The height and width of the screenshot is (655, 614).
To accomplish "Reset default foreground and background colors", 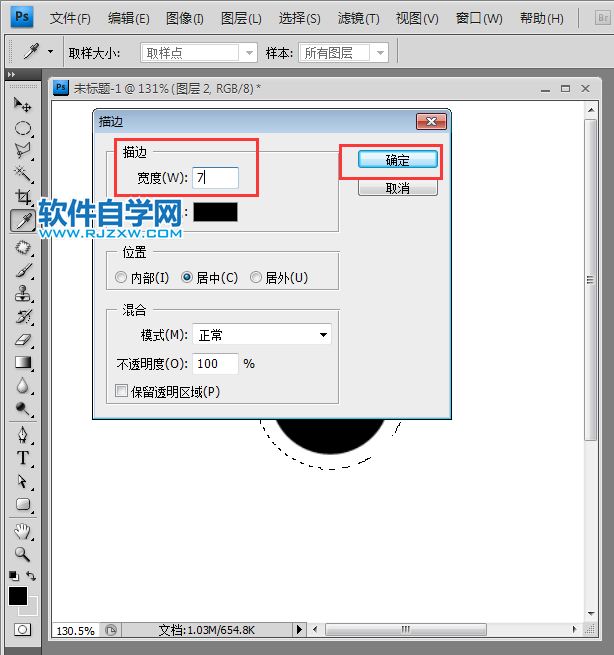I will (14, 576).
